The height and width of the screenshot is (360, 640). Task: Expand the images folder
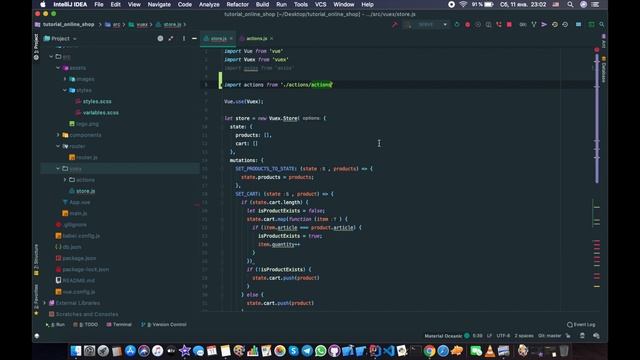65,79
